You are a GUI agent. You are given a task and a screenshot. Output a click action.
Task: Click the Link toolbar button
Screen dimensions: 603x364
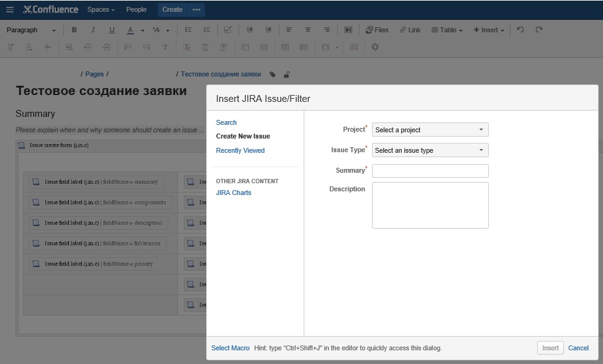pos(410,30)
